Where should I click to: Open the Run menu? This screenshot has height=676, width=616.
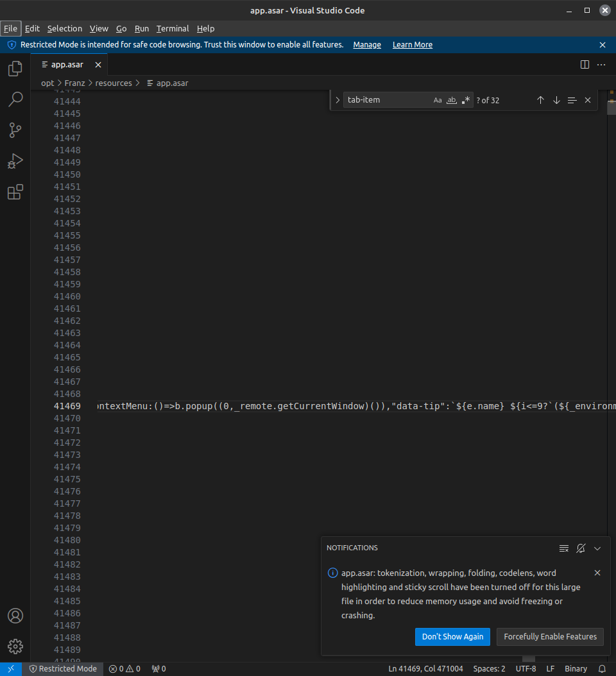[x=142, y=28]
